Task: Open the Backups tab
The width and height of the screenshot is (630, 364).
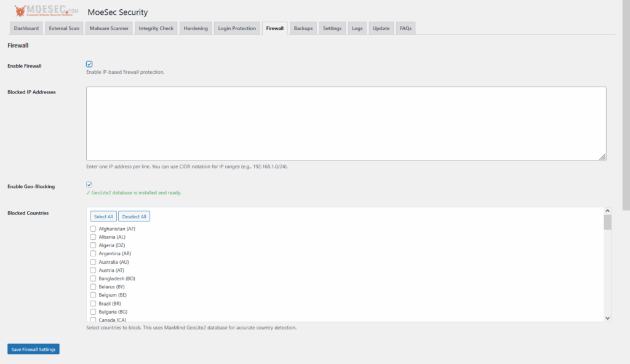Action: (x=303, y=28)
